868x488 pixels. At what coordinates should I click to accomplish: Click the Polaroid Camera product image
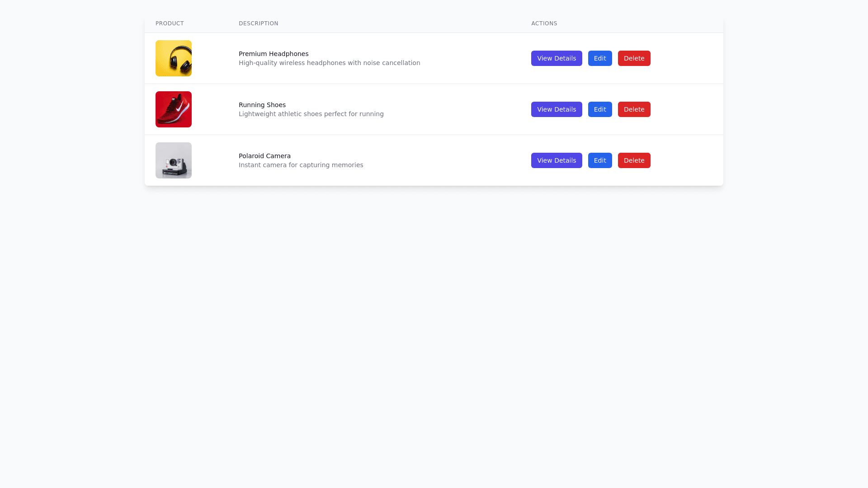(174, 160)
